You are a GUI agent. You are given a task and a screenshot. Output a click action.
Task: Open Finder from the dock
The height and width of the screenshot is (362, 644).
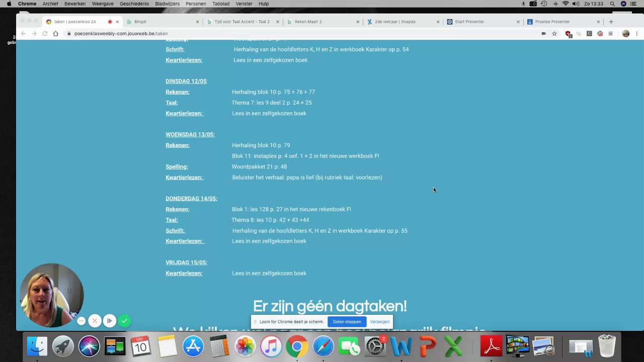click(37, 346)
